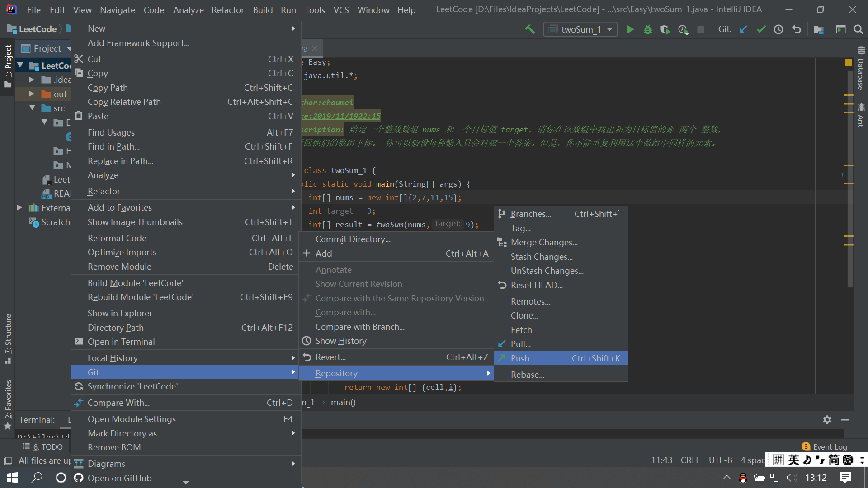The width and height of the screenshot is (868, 488).
Task: Click the layout toolbar icon
Action: click(841, 29)
